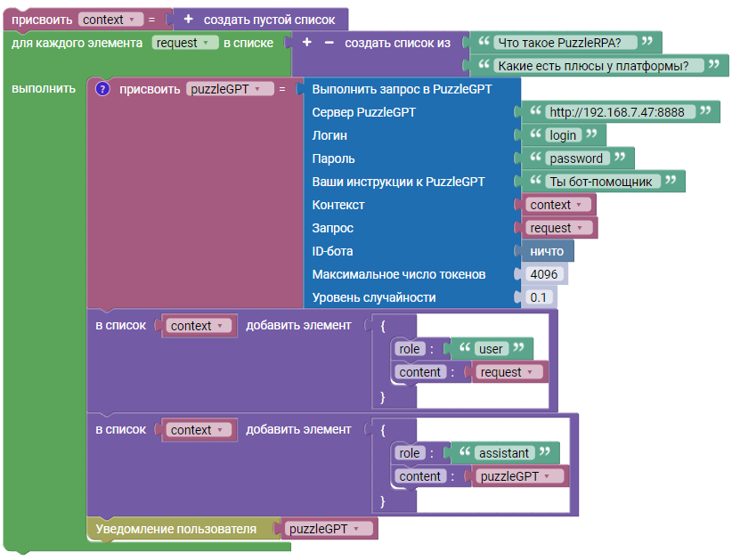Viewport: 740px width, 560px height.
Task: Open the question mark help icon on the puzzleGPT assign block
Action: [102, 89]
